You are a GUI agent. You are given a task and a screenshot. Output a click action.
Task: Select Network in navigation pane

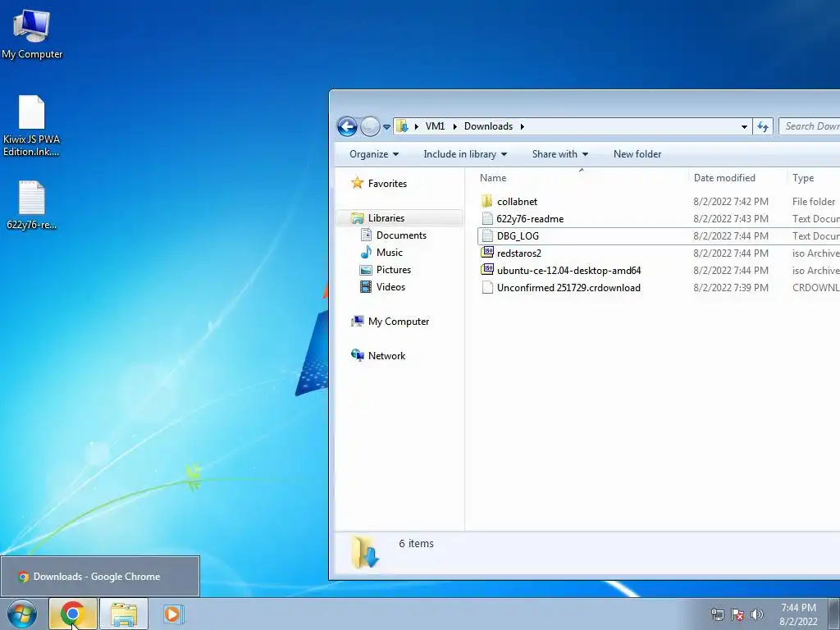click(x=387, y=356)
